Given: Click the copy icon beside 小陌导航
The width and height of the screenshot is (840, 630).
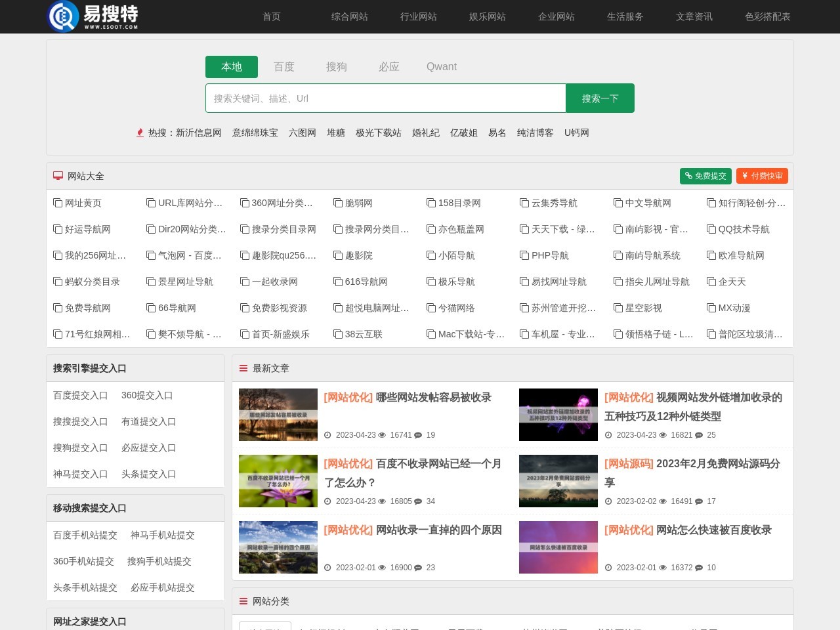Looking at the screenshot, I should (431, 255).
